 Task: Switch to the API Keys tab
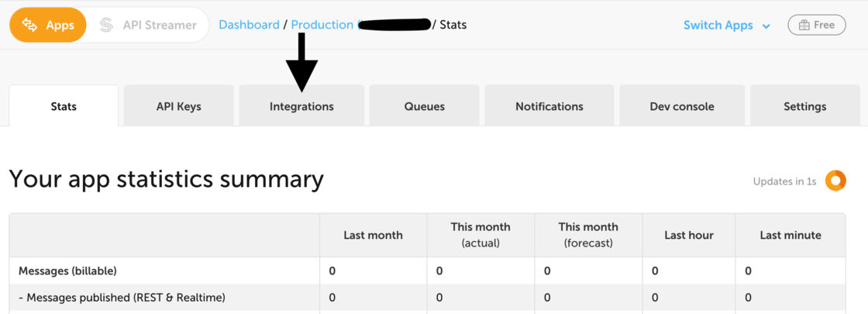(x=179, y=105)
